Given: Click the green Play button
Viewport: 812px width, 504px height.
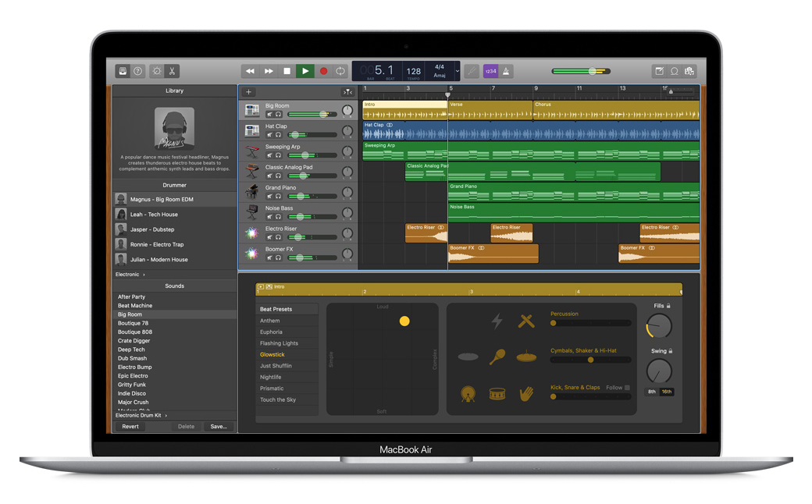Looking at the screenshot, I should pyautogui.click(x=305, y=71).
